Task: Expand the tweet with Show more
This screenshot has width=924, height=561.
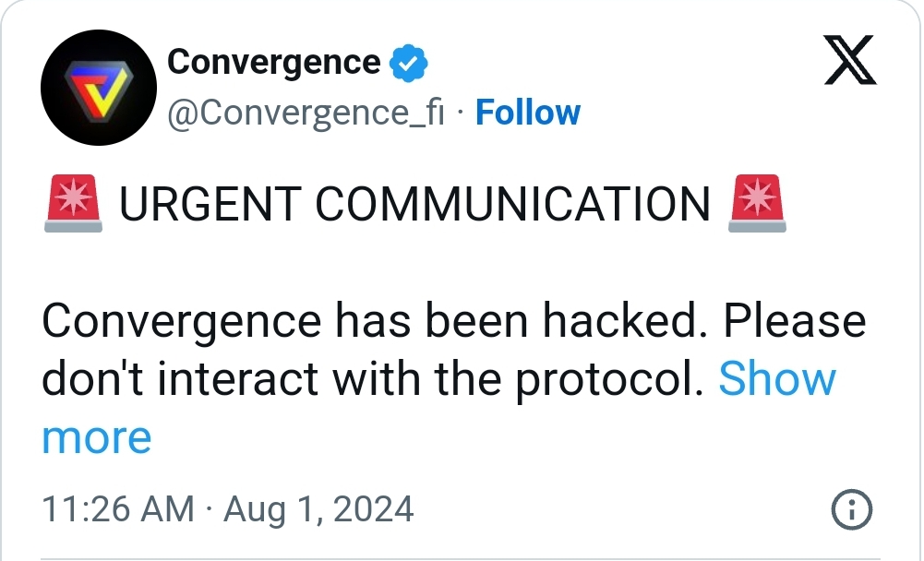Action: [777, 378]
